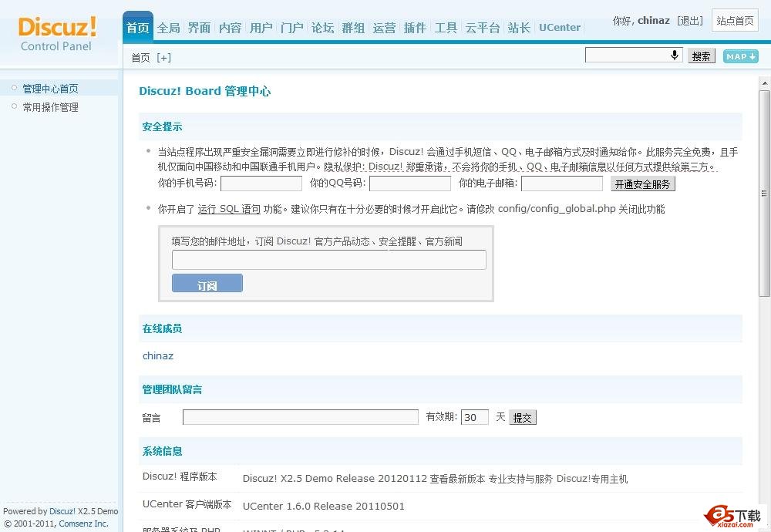Viewport: 771px width, 532px height.
Task: Switch to the 内容 menu
Action: coord(230,28)
